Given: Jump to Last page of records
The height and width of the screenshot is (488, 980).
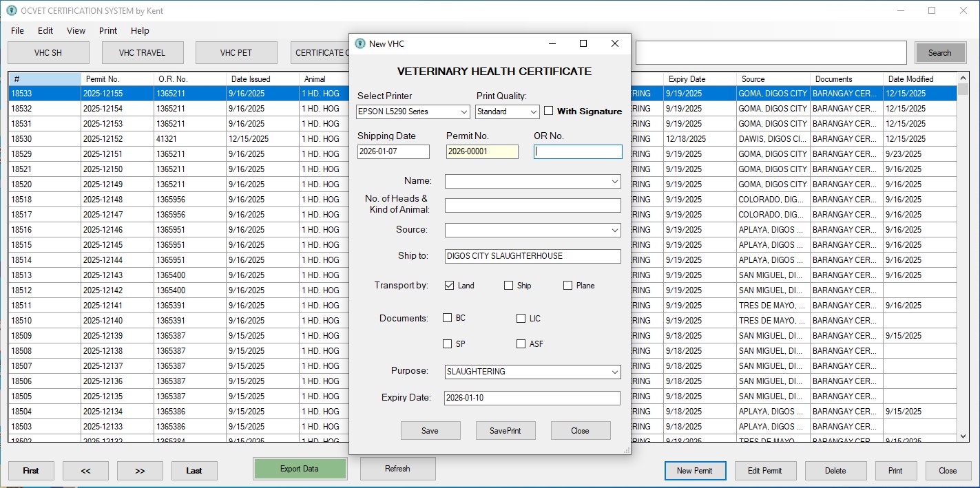Looking at the screenshot, I should coord(194,471).
